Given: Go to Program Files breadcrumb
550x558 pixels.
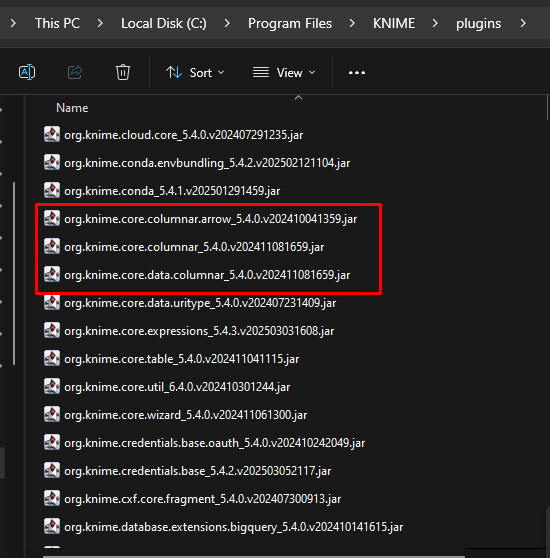Looking at the screenshot, I should coord(290,23).
